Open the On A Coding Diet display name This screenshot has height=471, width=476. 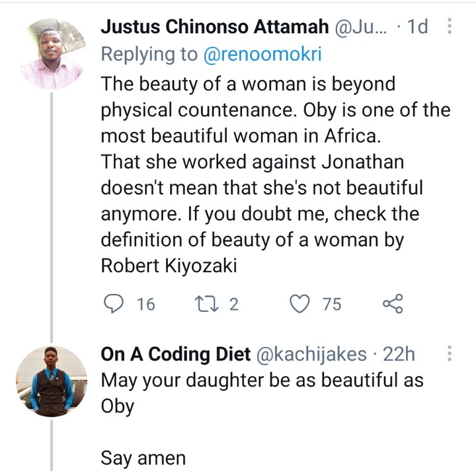[175, 354]
